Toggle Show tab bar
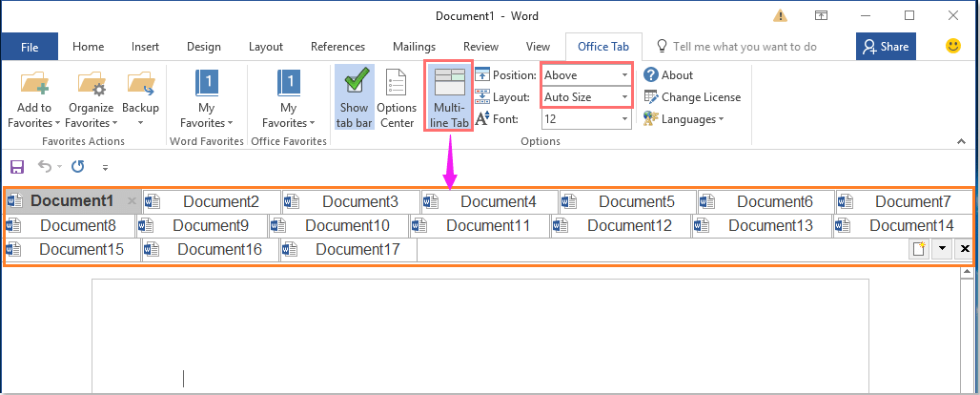 point(354,97)
